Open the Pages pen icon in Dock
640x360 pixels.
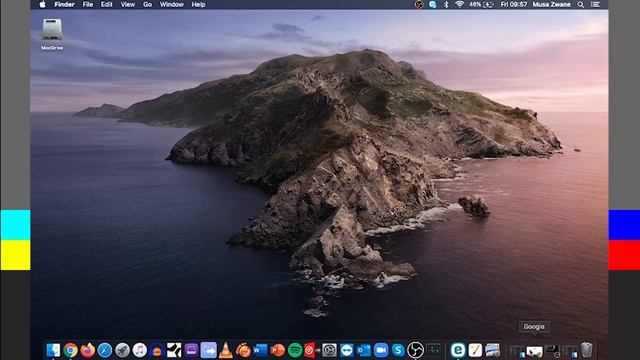tap(475, 350)
